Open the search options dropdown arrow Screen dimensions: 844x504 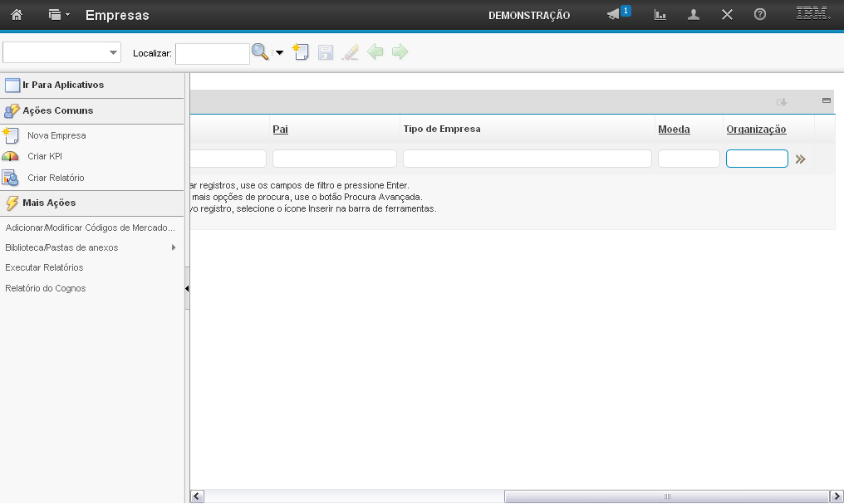(279, 53)
